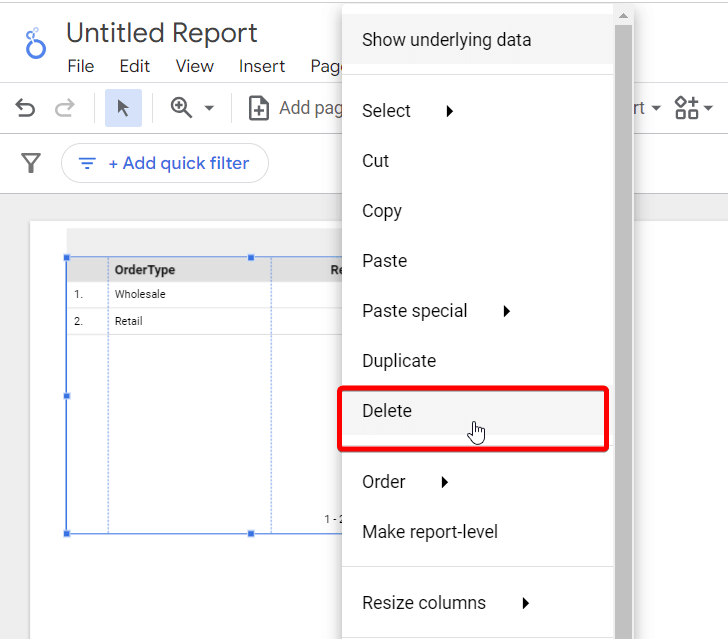Expand the community visualizations dropdown arrow

click(708, 108)
